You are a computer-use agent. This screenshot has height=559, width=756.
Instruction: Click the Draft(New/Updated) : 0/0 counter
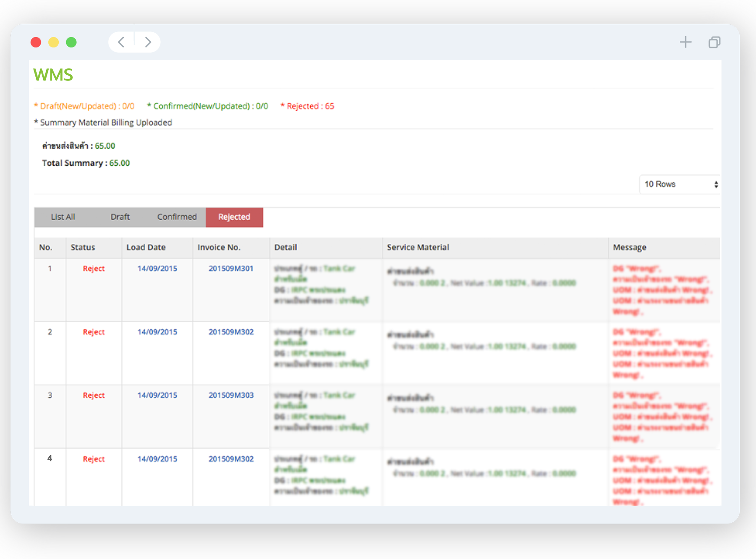pyautogui.click(x=84, y=106)
